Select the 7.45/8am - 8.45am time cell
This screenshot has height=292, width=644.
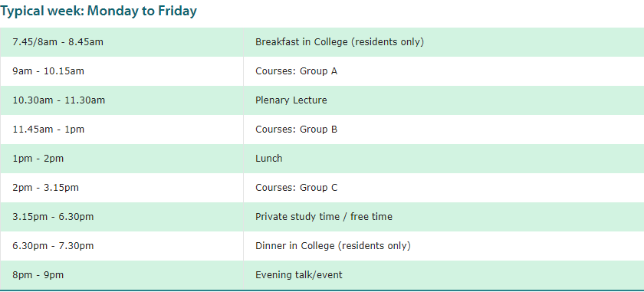(122, 42)
